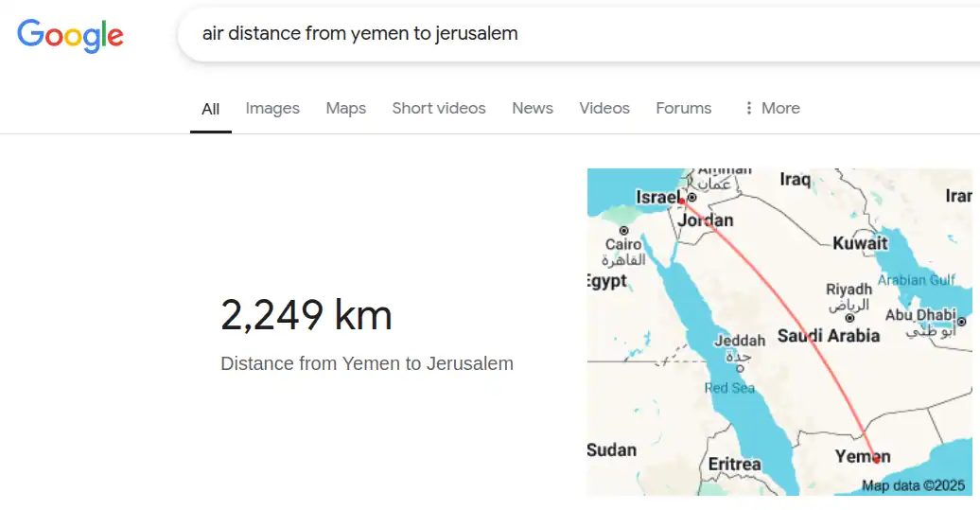Open the Short videos tab
This screenshot has width=980, height=510.
pyautogui.click(x=439, y=108)
